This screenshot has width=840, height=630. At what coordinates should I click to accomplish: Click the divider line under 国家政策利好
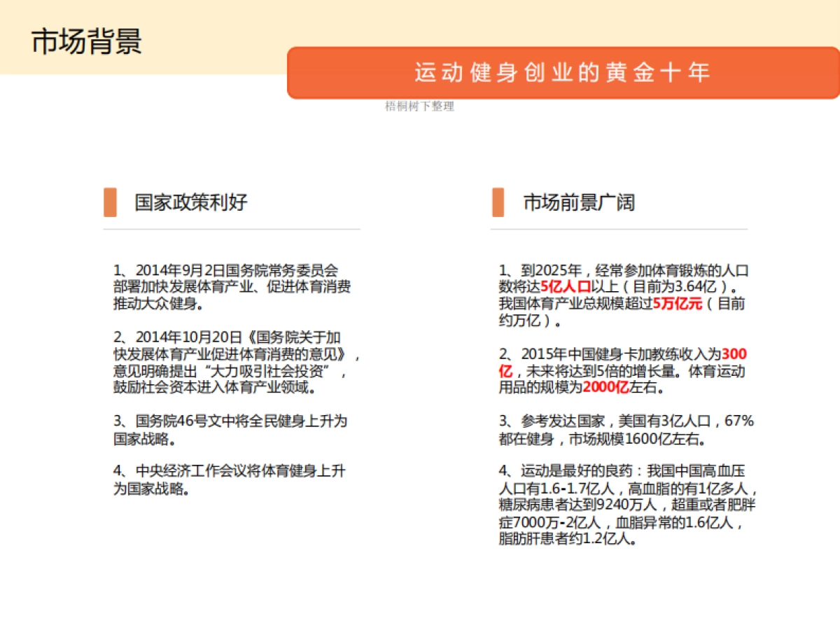point(231,227)
